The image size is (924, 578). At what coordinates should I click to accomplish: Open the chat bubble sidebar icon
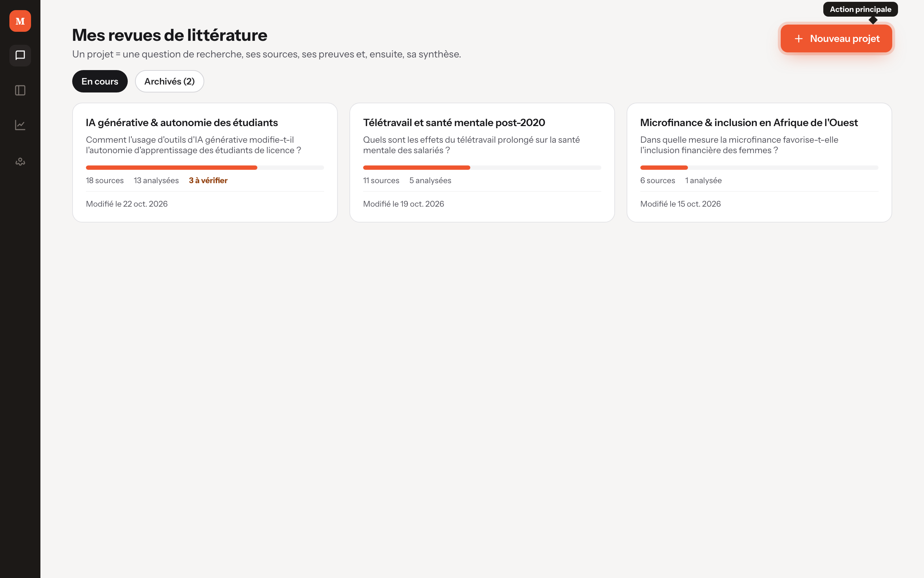pos(20,55)
